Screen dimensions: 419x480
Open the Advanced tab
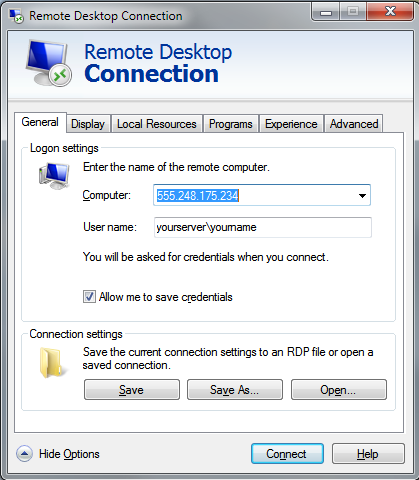coord(354,124)
